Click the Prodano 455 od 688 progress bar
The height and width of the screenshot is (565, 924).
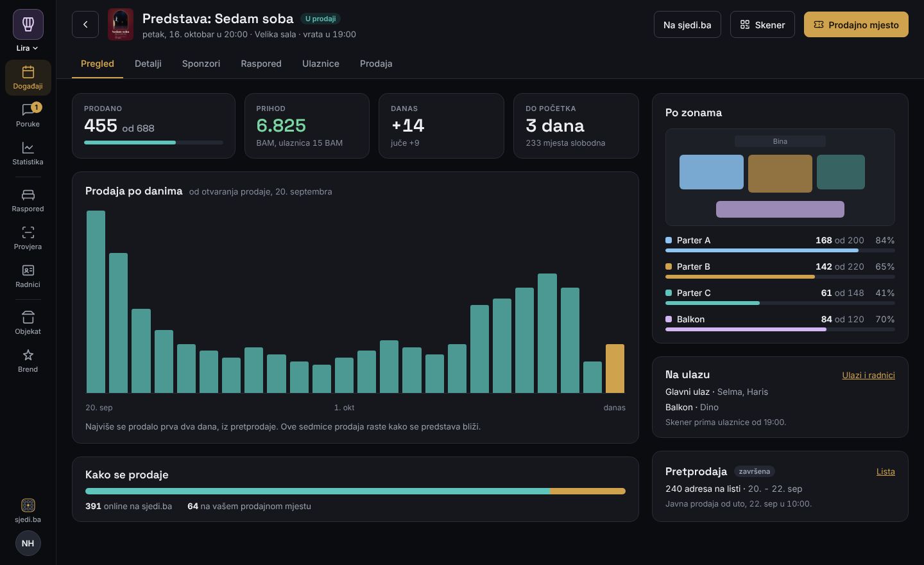coord(153,143)
